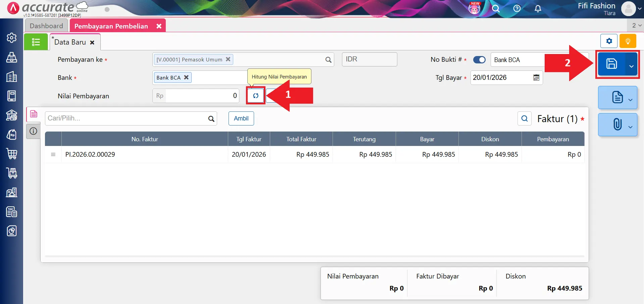Open the Tgl Bayar calendar picker
The width and height of the screenshot is (644, 304).
pos(536,78)
